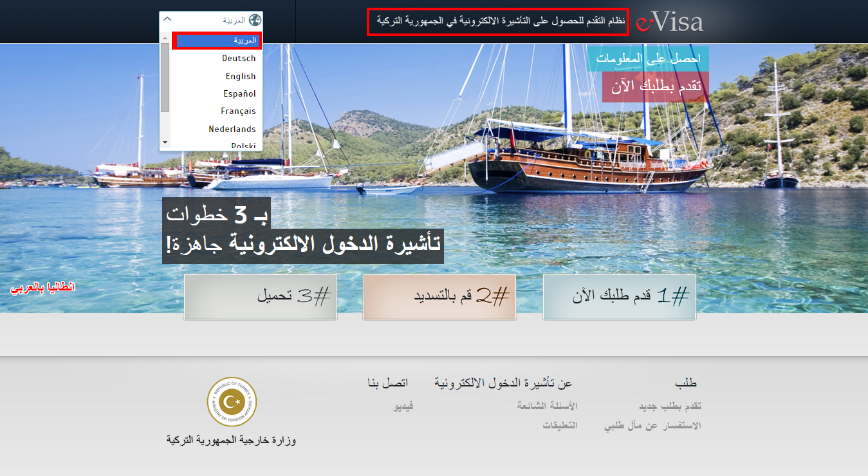
Task: Choose the highlighted العربية option in the language list
Action: 217,41
